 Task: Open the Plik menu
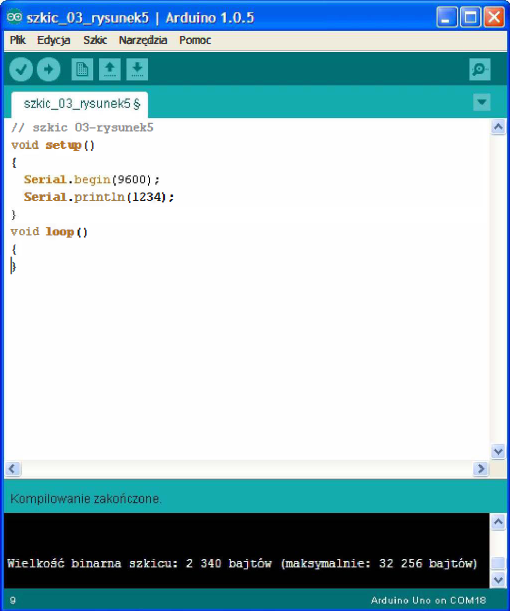[18, 40]
